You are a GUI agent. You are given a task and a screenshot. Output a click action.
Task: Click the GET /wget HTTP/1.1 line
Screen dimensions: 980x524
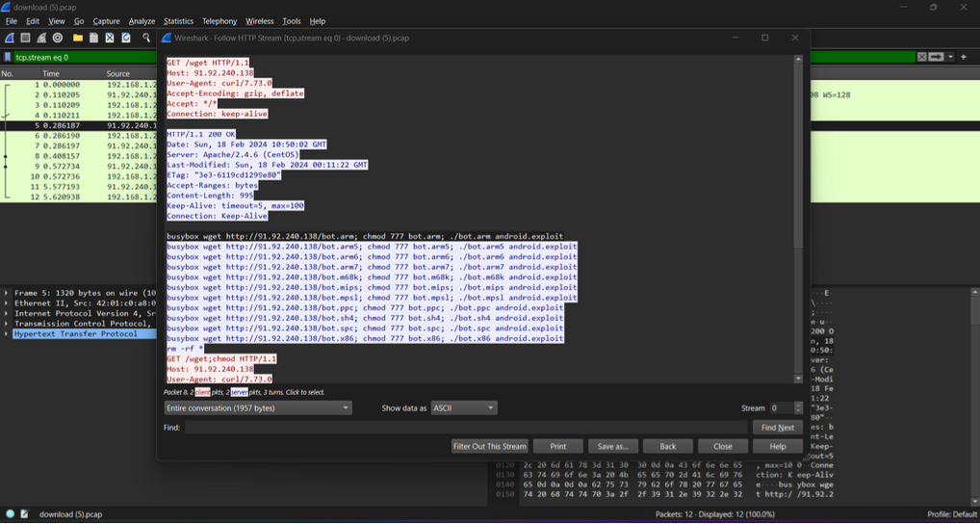point(208,63)
